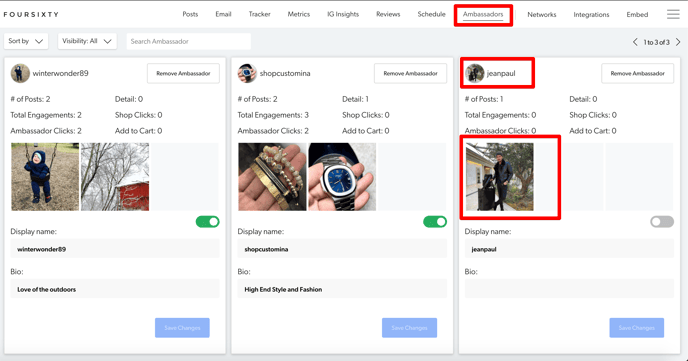Image resolution: width=688 pixels, height=361 pixels.
Task: Switch to the Metrics tab
Action: pos(298,14)
